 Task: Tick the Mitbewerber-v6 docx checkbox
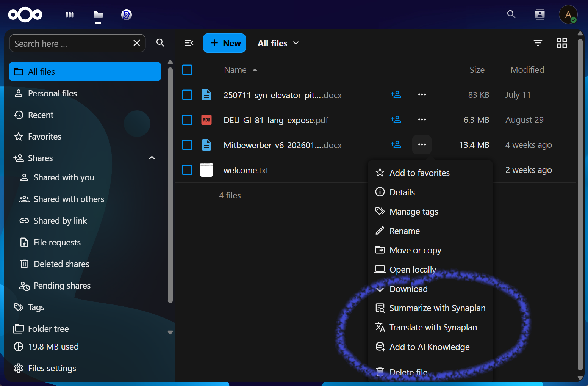[x=187, y=145]
